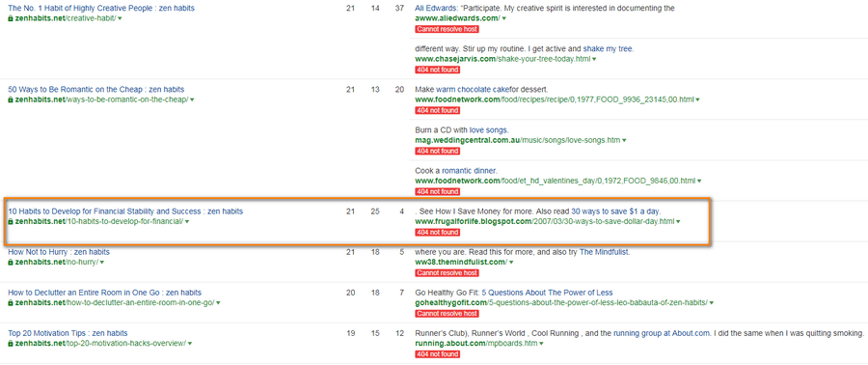Click '404 not found' badge under FOOD_9936 URL

437,110
